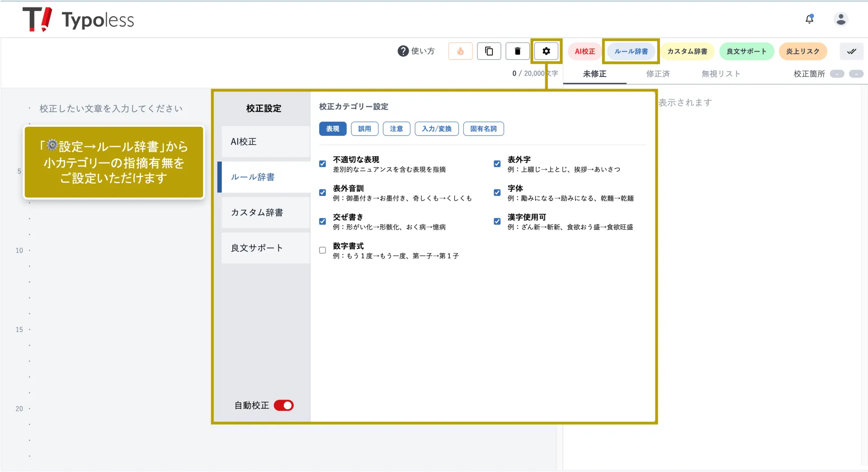Select AI校正 in settings sidebar

point(266,142)
